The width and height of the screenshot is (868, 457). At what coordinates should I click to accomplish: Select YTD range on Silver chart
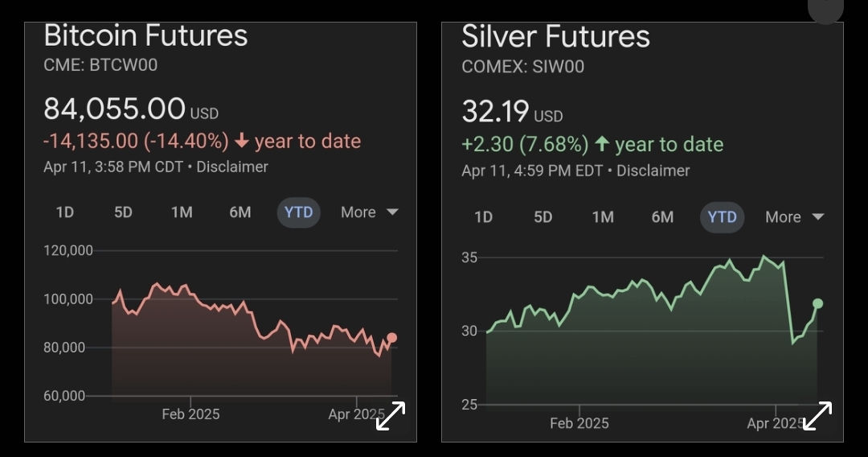click(x=723, y=217)
